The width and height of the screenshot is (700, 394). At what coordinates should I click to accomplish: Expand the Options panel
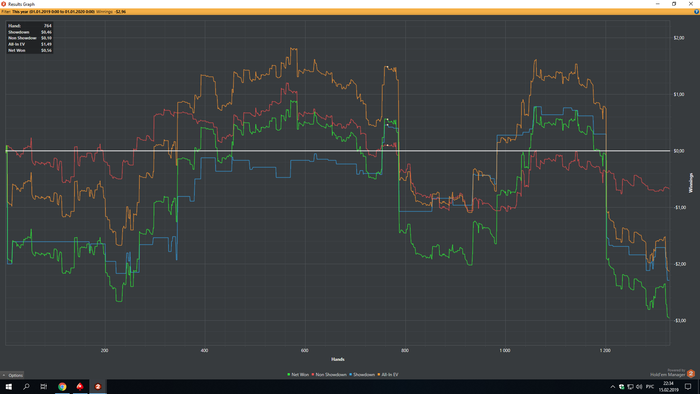(x=12, y=375)
